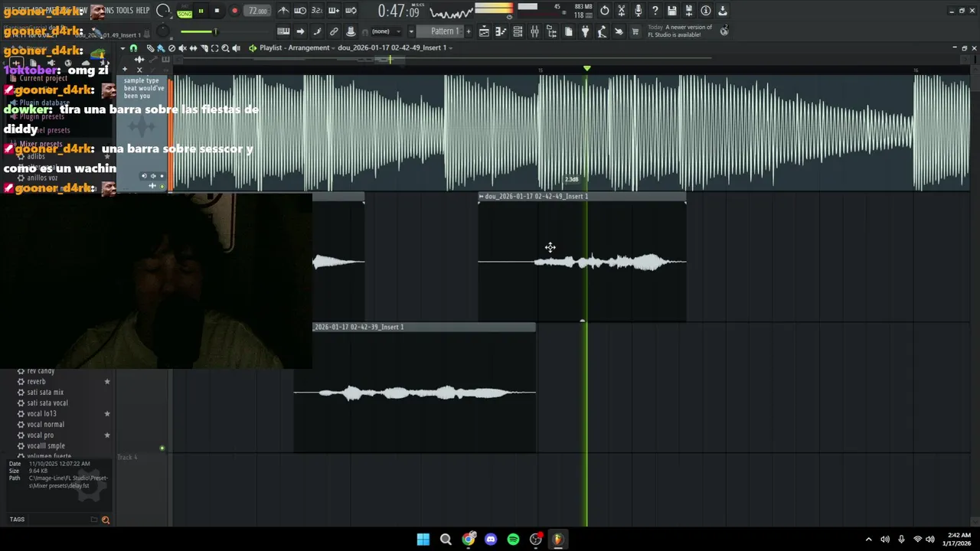Screen dimensions: 980x551
Task: Click undo history circular arrow icon
Action: pos(604,11)
